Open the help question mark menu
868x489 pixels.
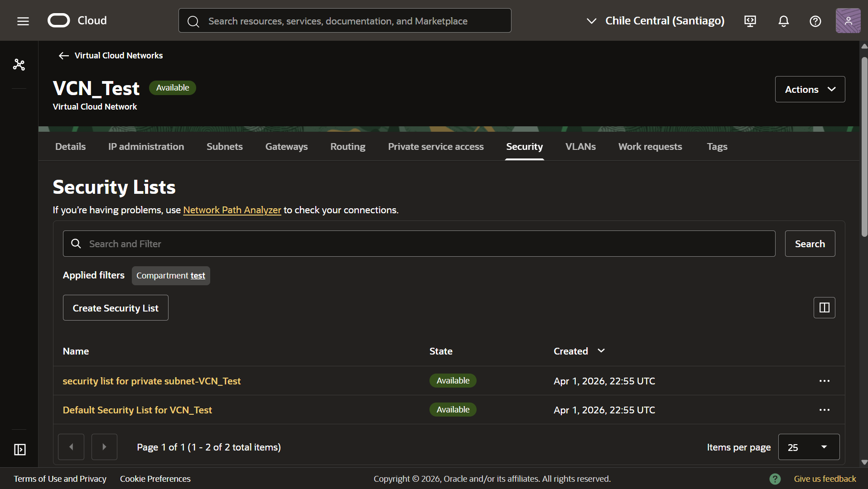pyautogui.click(x=815, y=21)
